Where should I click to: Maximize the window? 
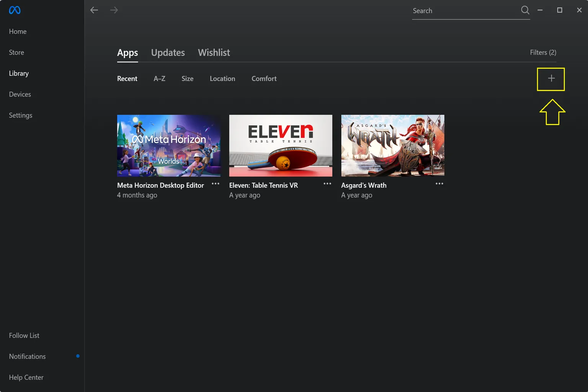[x=560, y=10]
